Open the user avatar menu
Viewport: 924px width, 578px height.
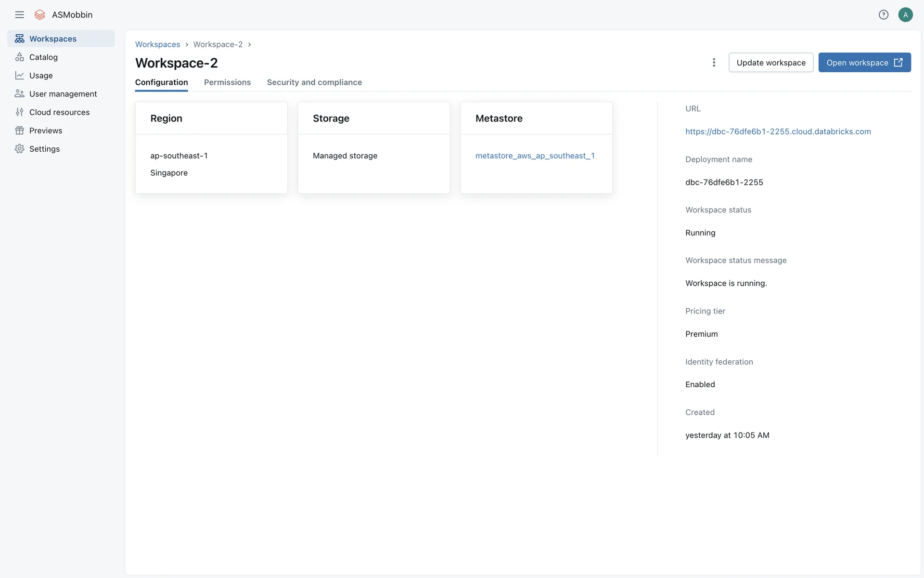905,15
